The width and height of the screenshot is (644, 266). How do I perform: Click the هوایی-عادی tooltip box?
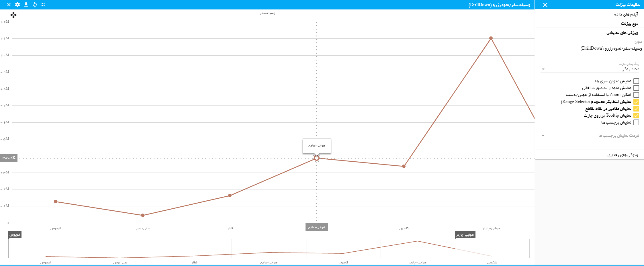(317, 146)
